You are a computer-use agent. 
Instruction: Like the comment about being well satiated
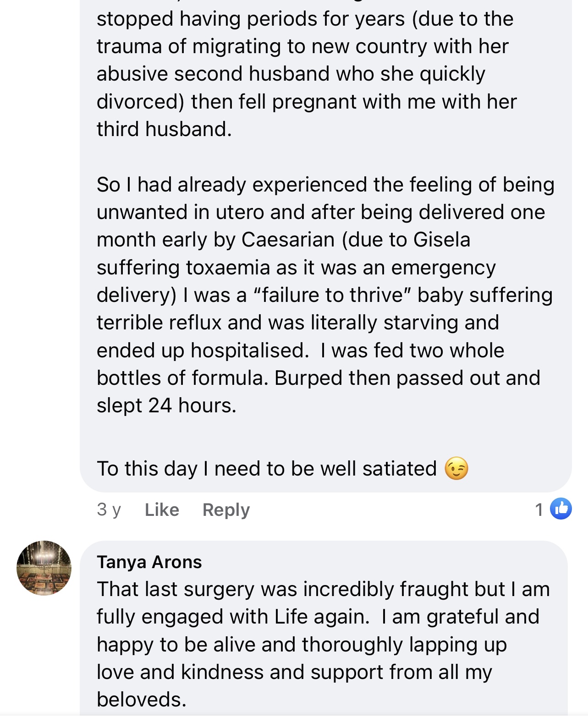(x=162, y=509)
